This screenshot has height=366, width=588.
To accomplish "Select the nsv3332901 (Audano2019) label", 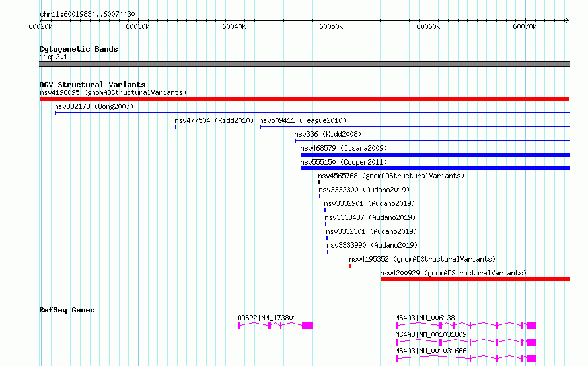I will pos(369,203).
